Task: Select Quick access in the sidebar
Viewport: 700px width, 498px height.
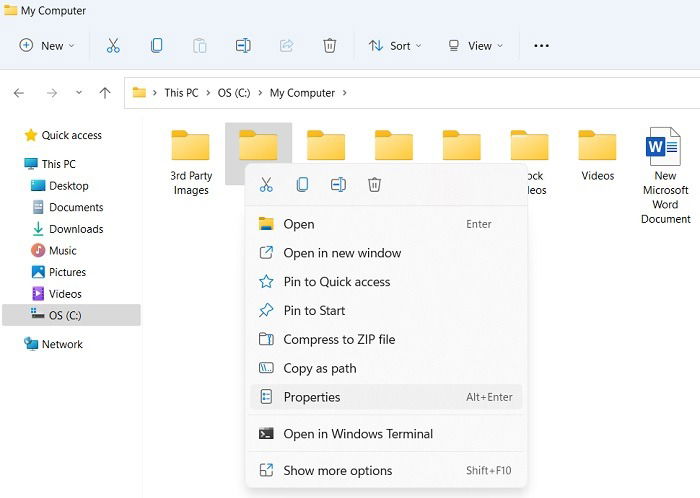Action: [63, 135]
